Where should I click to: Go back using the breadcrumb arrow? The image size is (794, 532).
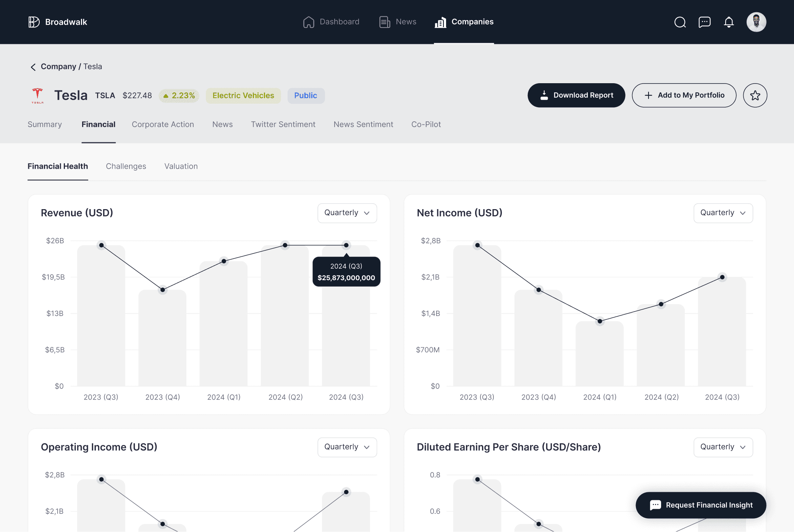[x=33, y=67]
